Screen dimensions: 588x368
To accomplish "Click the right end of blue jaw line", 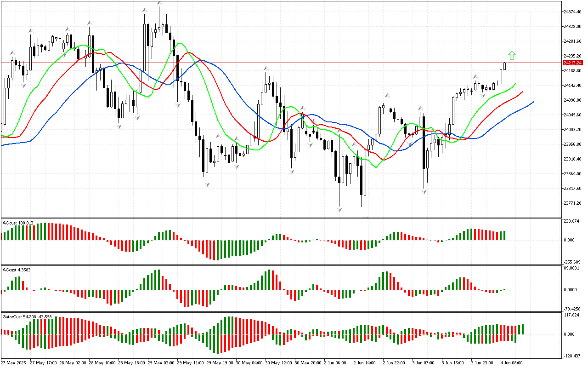I will (x=533, y=102).
